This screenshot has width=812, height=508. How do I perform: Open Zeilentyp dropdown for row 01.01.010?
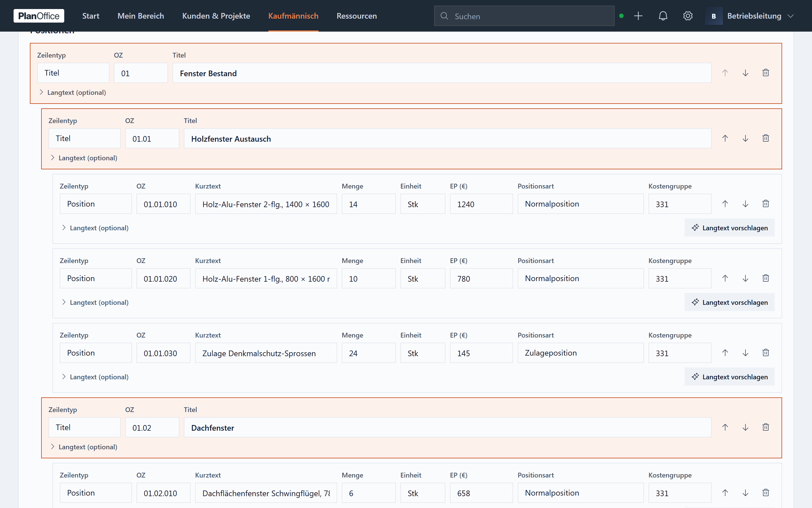click(96, 204)
